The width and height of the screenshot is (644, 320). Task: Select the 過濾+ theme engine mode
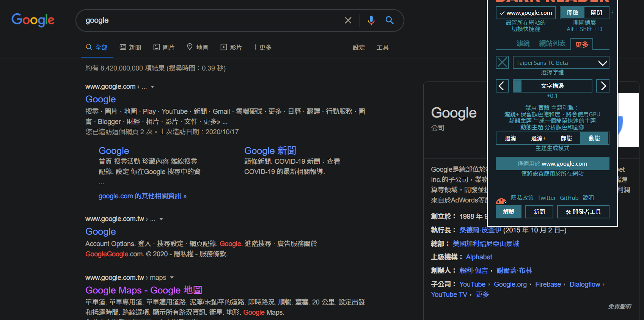538,138
